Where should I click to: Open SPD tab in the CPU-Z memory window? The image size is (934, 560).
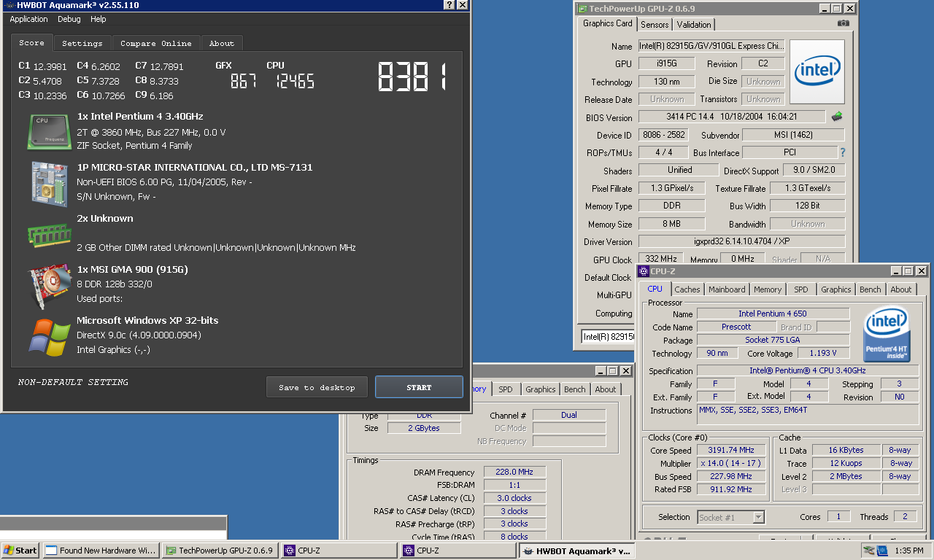click(505, 389)
